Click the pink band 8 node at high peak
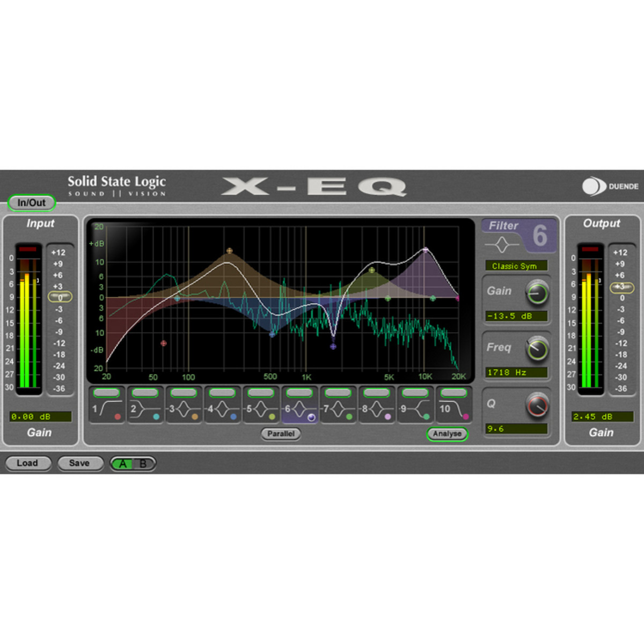The image size is (644, 644). (426, 250)
